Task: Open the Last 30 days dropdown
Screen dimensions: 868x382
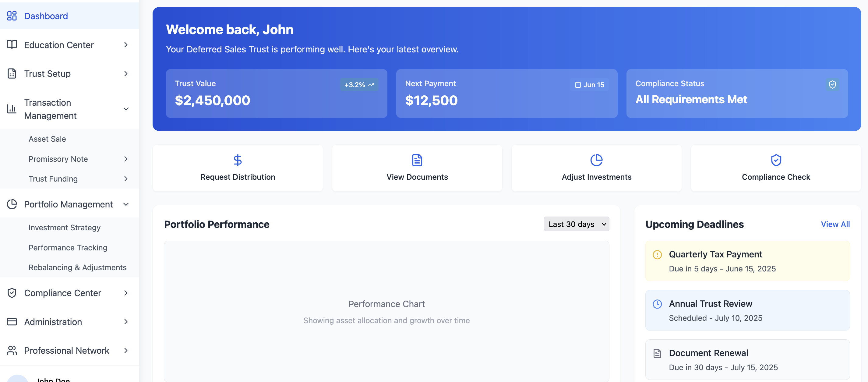Action: click(x=576, y=224)
